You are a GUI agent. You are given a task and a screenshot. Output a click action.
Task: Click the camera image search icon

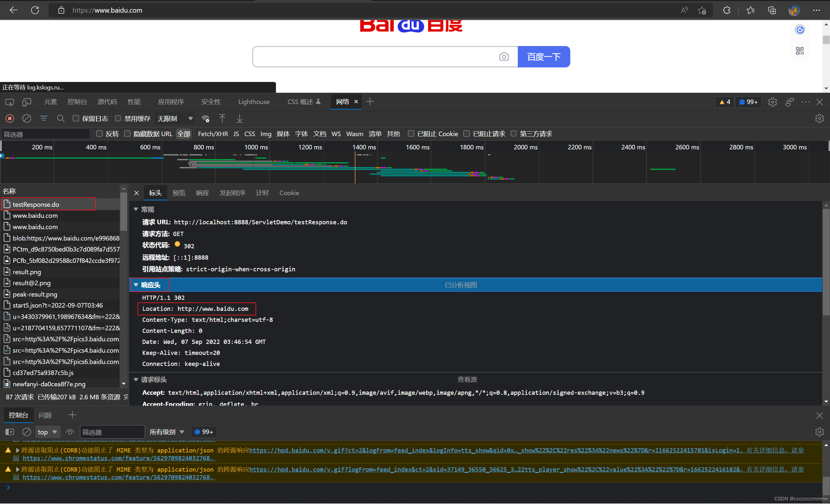pos(504,57)
